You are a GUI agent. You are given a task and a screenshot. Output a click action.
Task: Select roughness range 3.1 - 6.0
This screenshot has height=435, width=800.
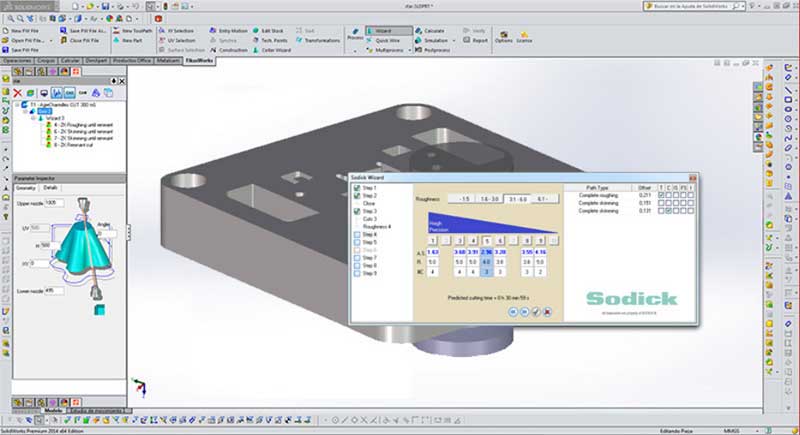click(x=518, y=199)
